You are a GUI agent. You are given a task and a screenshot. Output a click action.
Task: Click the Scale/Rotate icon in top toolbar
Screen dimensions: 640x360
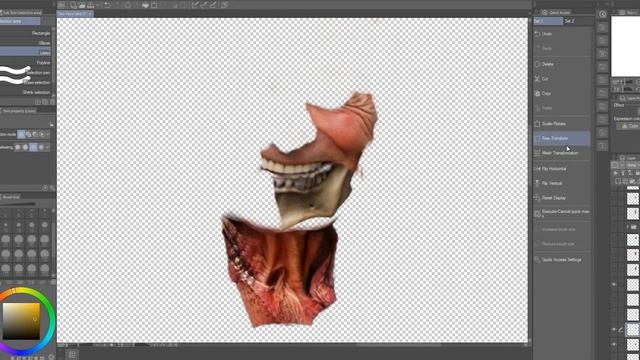[x=154, y=5]
